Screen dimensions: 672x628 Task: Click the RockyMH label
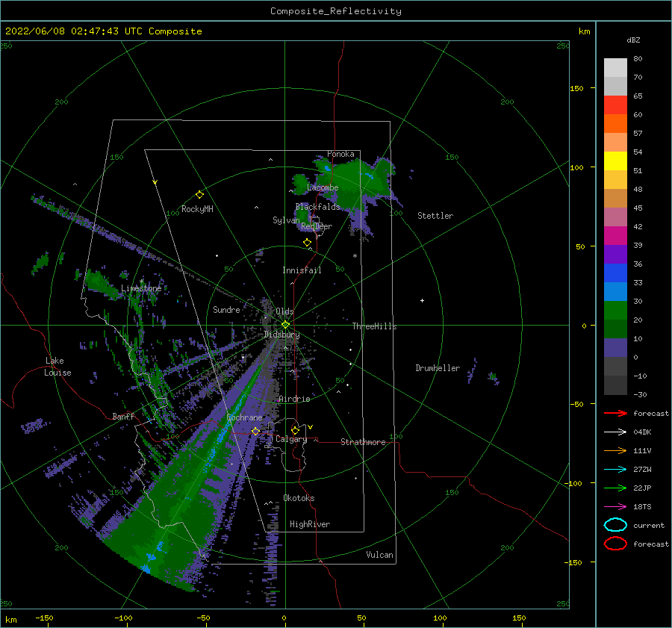197,209
